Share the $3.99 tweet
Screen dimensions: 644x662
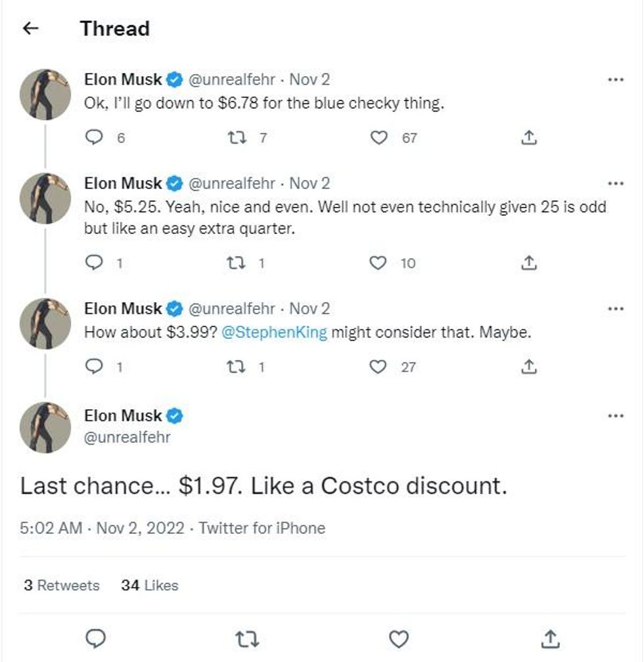click(x=529, y=367)
